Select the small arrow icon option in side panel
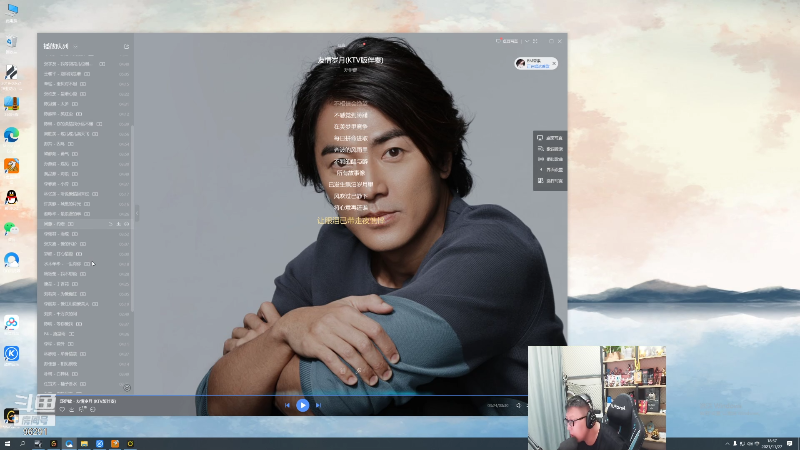Screen dimensions: 800x450 pyautogui.click(x=550, y=170)
